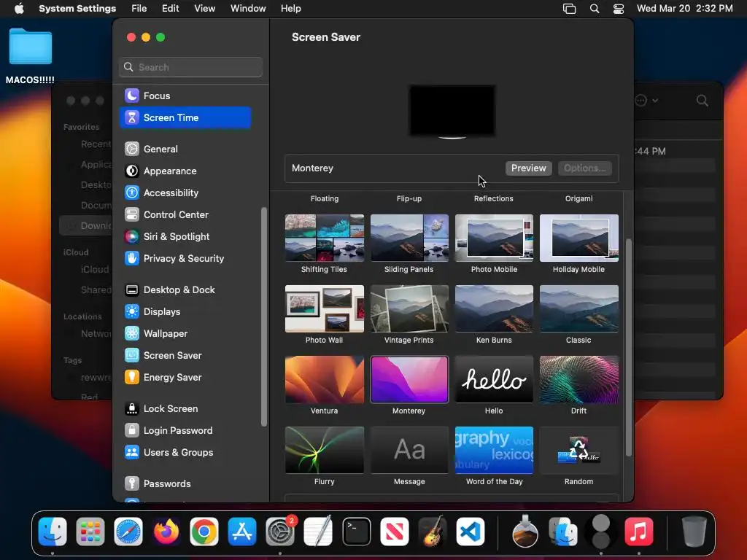747x560 pixels.
Task: Open Appearance settings pane
Action: point(185,171)
